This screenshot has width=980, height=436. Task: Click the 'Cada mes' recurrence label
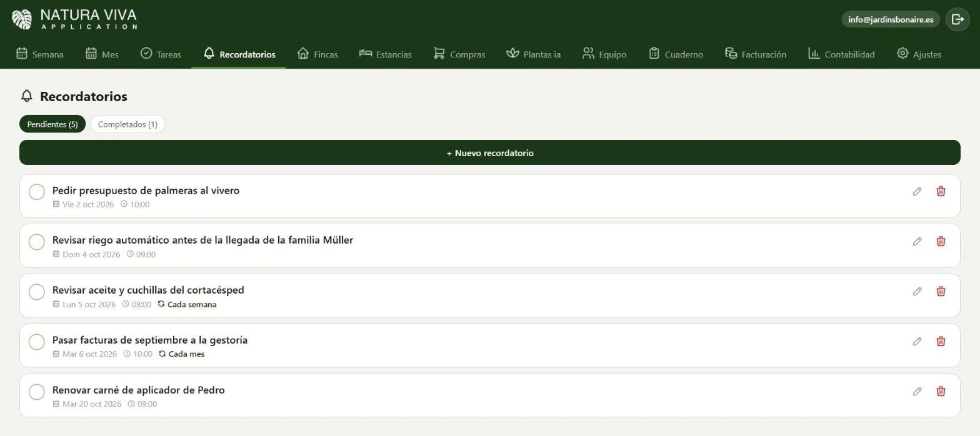(x=186, y=354)
